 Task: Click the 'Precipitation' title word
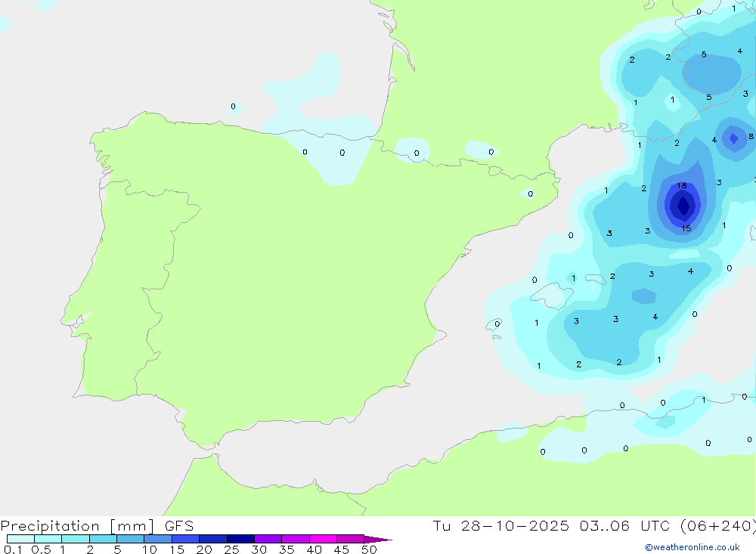click(x=50, y=525)
